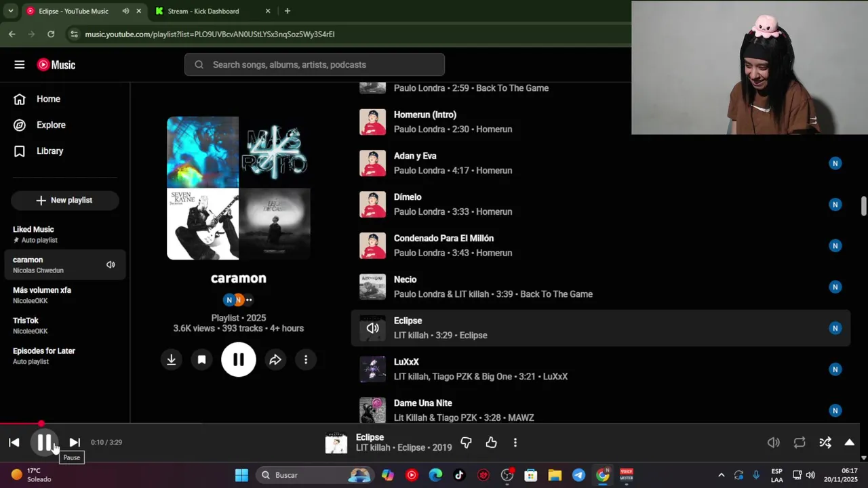Image resolution: width=868 pixels, height=488 pixels.
Task: Open the LIT killah link in the Eclipse row
Action: click(x=411, y=335)
